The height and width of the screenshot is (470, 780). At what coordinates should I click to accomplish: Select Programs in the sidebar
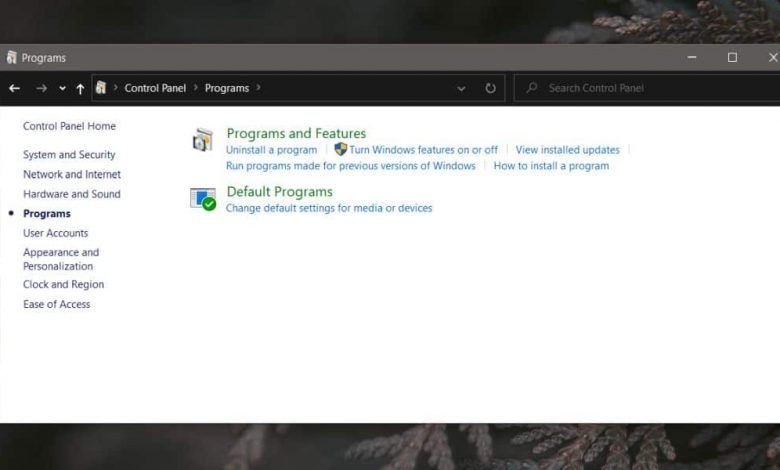[47, 214]
